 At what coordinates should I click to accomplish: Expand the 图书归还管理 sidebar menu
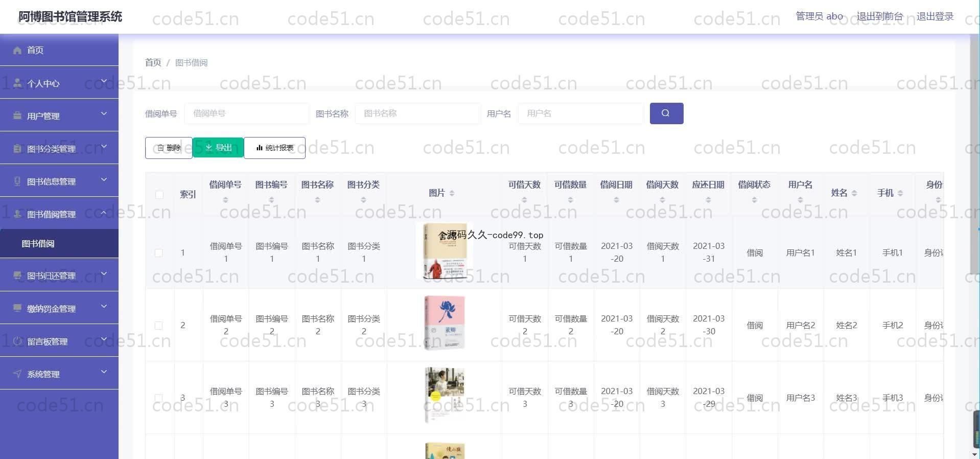point(104,274)
